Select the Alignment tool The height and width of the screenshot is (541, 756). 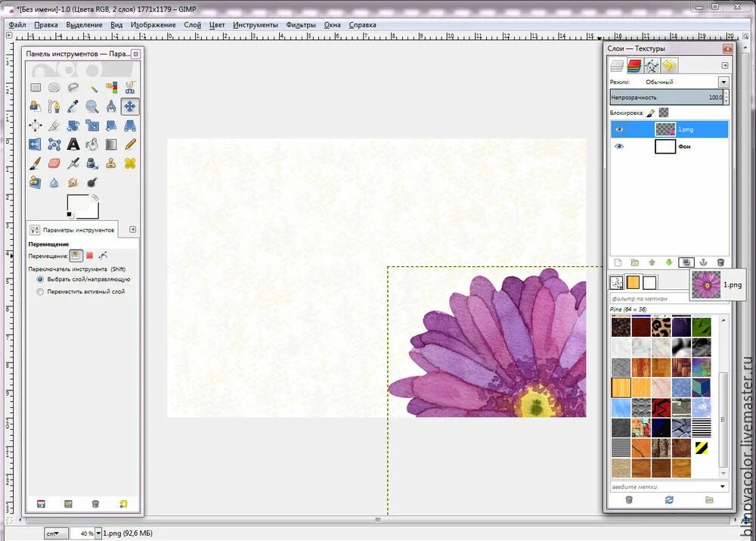[x=36, y=126]
